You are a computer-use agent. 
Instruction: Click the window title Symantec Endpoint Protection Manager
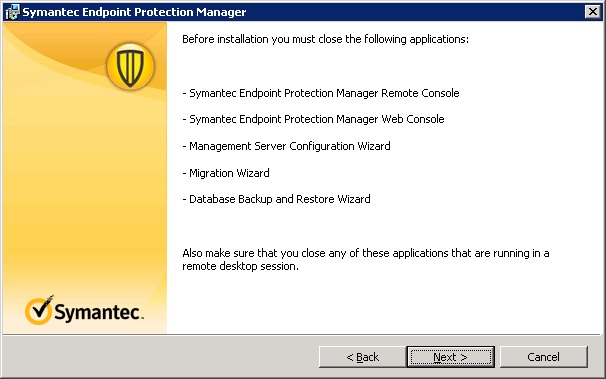pos(134,12)
